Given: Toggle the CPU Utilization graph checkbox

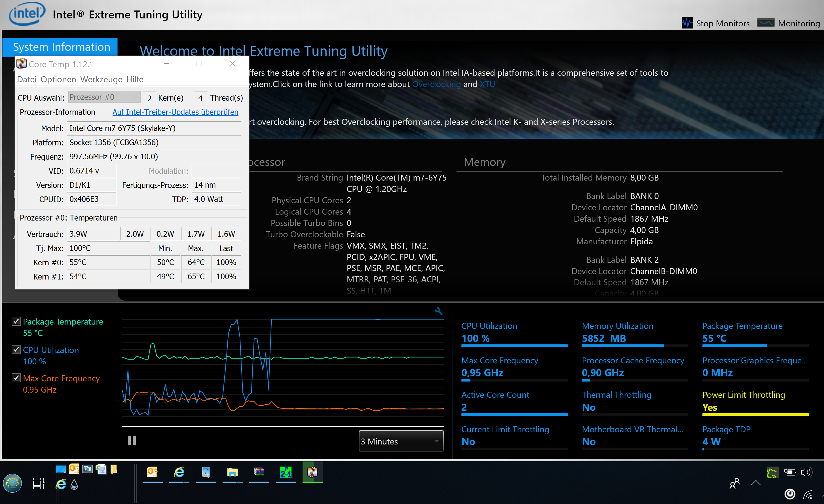Looking at the screenshot, I should 16,350.
